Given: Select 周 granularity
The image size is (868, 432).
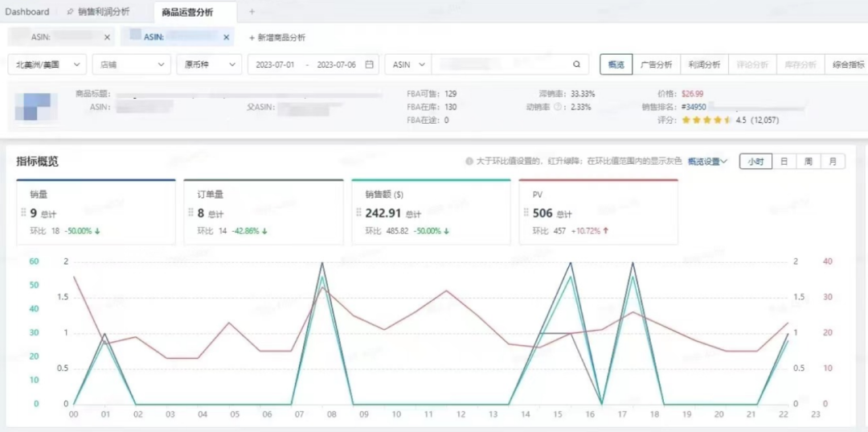Looking at the screenshot, I should point(809,162).
